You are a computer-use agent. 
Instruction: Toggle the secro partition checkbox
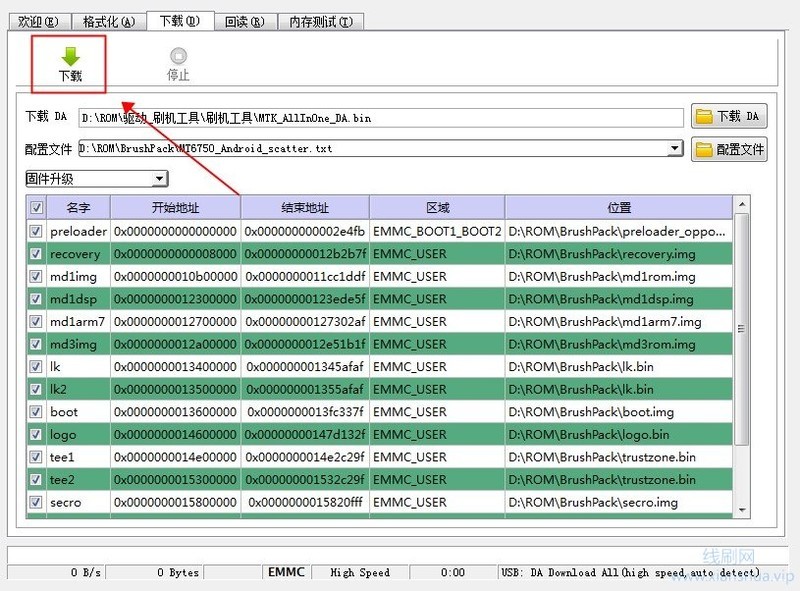pyautogui.click(x=36, y=502)
